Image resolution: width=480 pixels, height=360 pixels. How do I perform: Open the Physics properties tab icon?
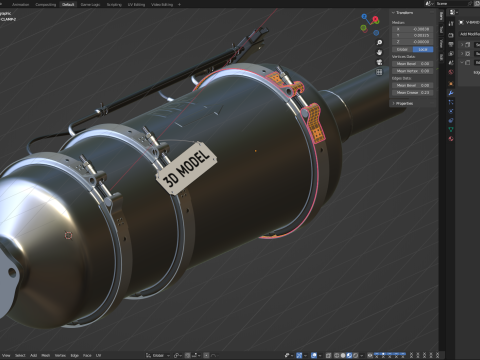(451, 111)
